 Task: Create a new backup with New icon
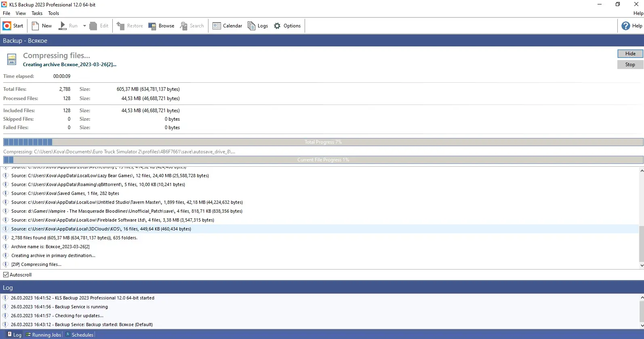[x=36, y=26]
